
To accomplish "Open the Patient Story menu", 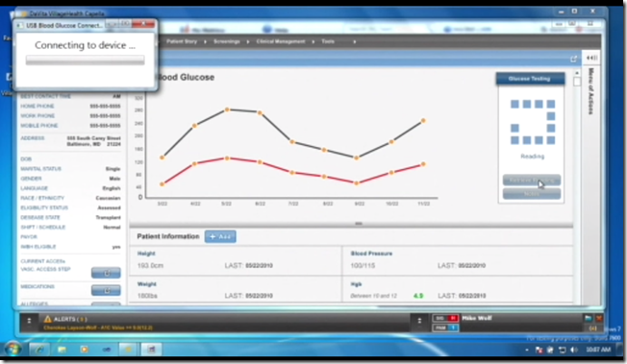I will tap(182, 41).
